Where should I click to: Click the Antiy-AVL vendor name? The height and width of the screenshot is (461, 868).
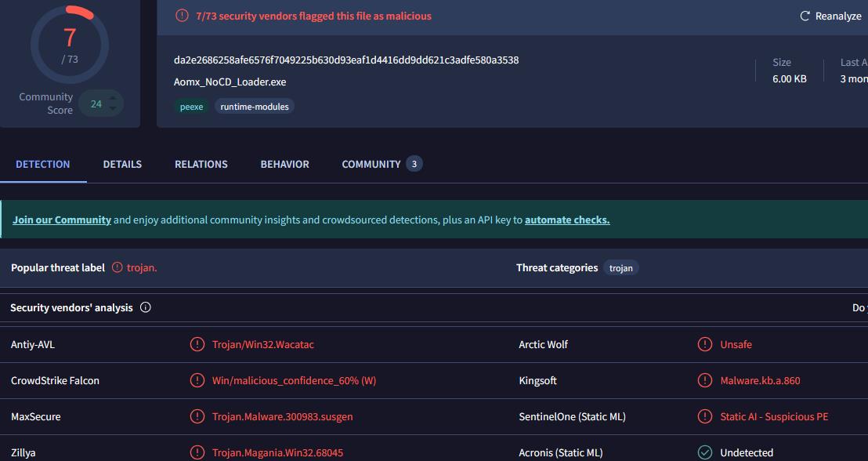tap(33, 345)
